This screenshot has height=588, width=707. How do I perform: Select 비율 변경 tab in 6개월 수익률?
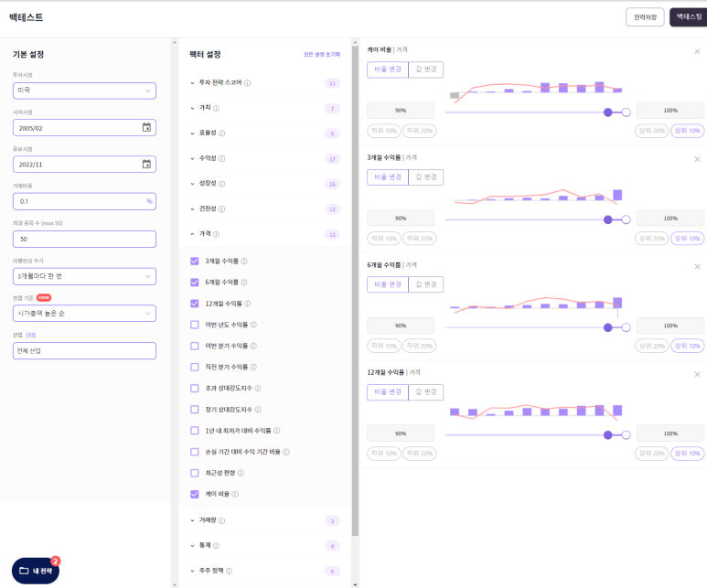pyautogui.click(x=388, y=284)
